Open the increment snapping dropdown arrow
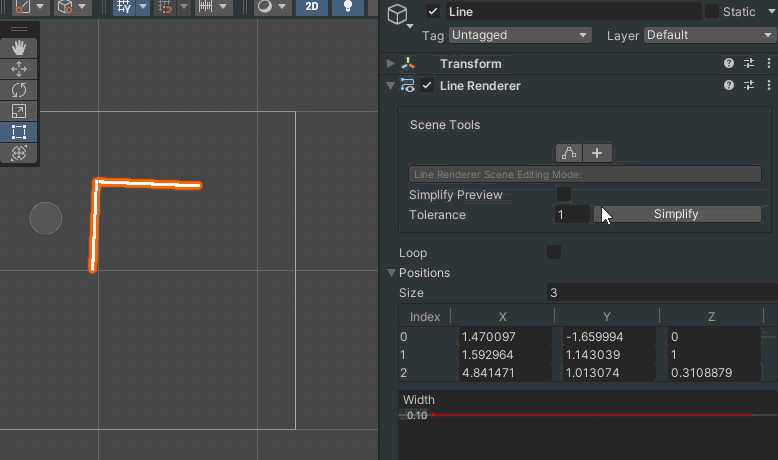This screenshot has height=460, width=778. (223, 7)
